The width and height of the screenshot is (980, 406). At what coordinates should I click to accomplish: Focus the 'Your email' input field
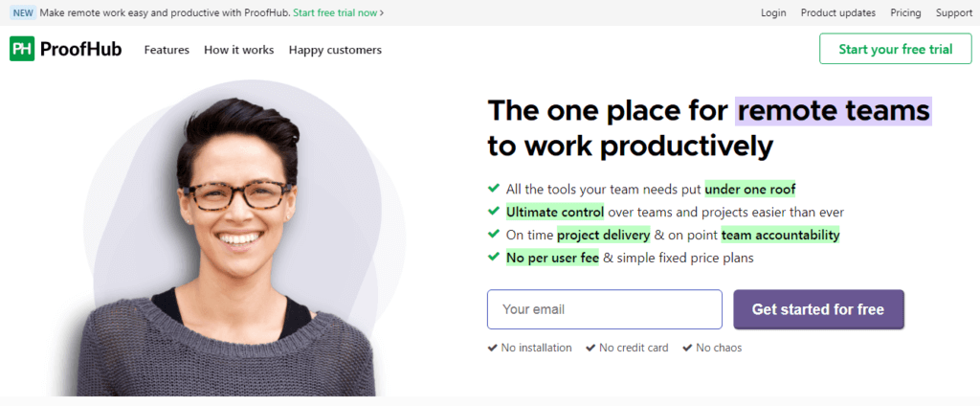pyautogui.click(x=604, y=309)
